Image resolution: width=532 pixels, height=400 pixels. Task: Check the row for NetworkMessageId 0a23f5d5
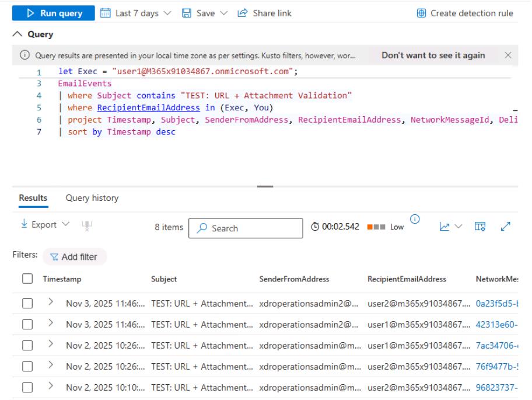25,304
